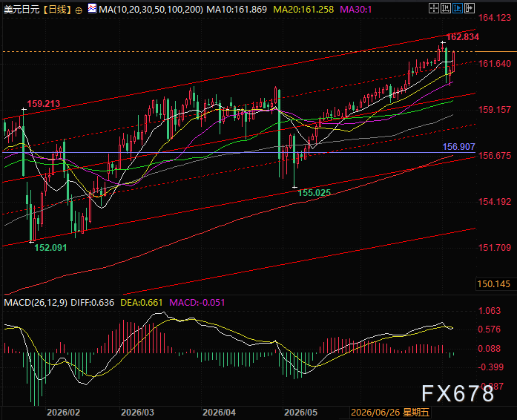Click the magenta MA30 label
Viewport: 517px width, 420px height.
[x=355, y=9]
